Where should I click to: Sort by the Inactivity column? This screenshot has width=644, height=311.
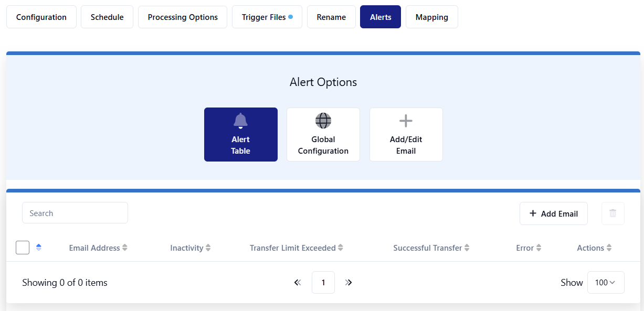[208, 248]
